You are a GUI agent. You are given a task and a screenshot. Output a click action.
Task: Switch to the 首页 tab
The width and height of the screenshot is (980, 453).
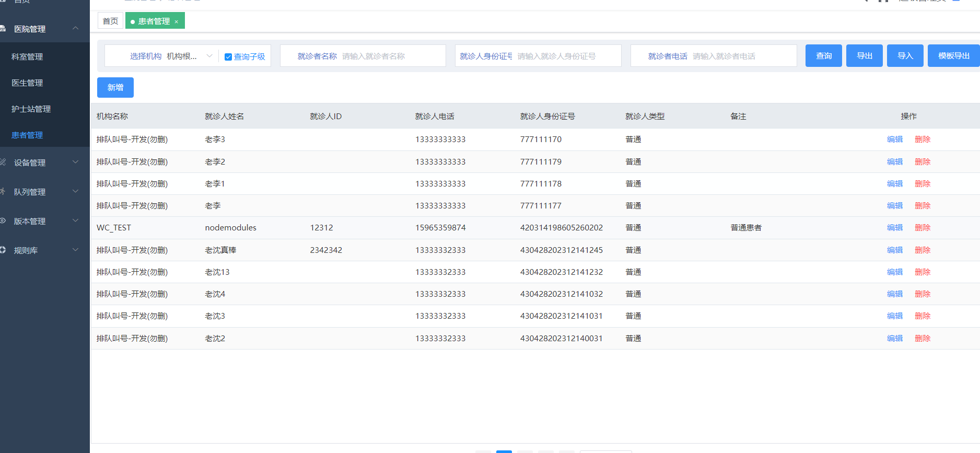pyautogui.click(x=110, y=21)
